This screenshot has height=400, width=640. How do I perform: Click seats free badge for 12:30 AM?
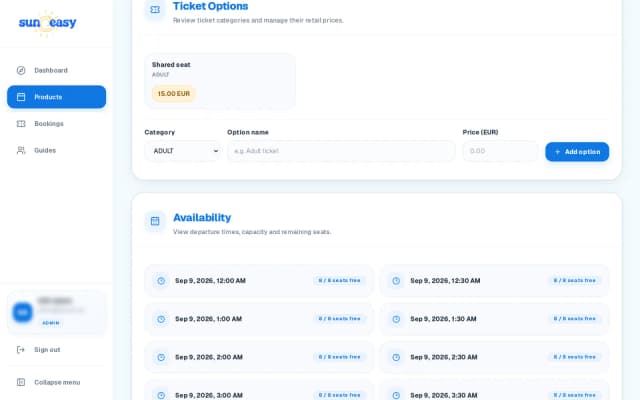tap(575, 281)
